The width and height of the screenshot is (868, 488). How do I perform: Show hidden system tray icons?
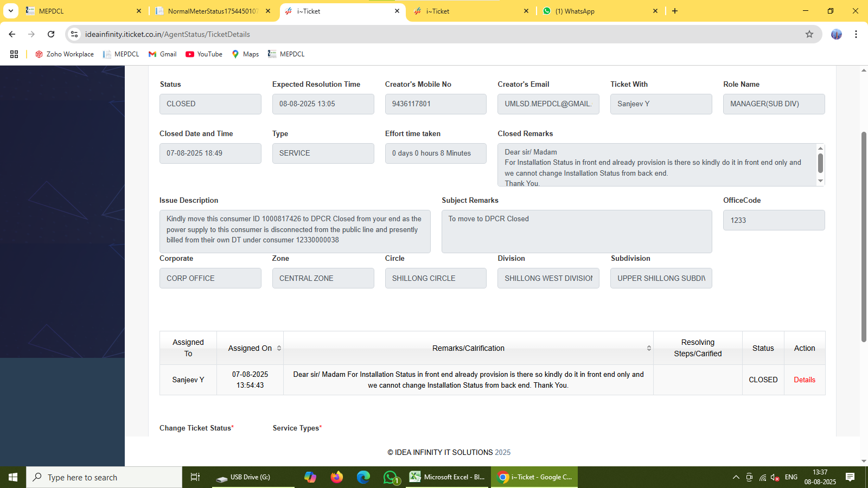(736, 477)
